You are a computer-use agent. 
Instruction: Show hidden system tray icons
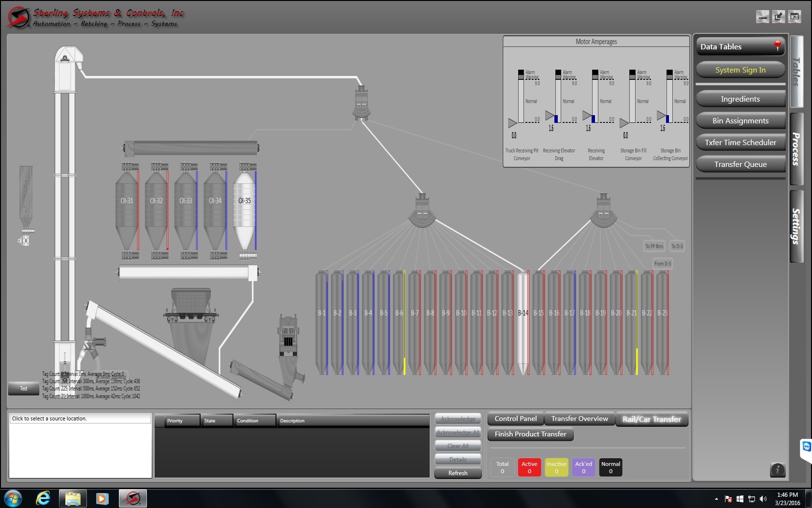point(716,499)
